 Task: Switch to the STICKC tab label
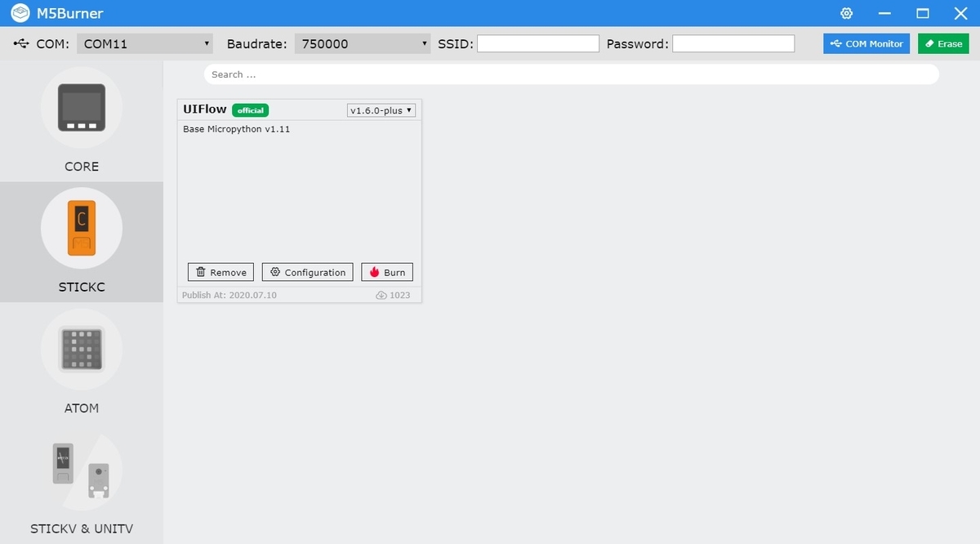click(82, 287)
